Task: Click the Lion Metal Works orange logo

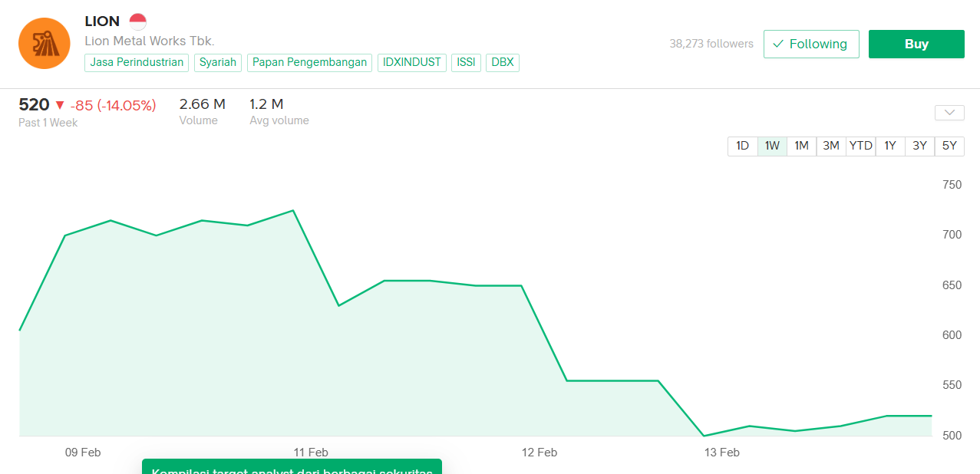Action: pos(45,44)
